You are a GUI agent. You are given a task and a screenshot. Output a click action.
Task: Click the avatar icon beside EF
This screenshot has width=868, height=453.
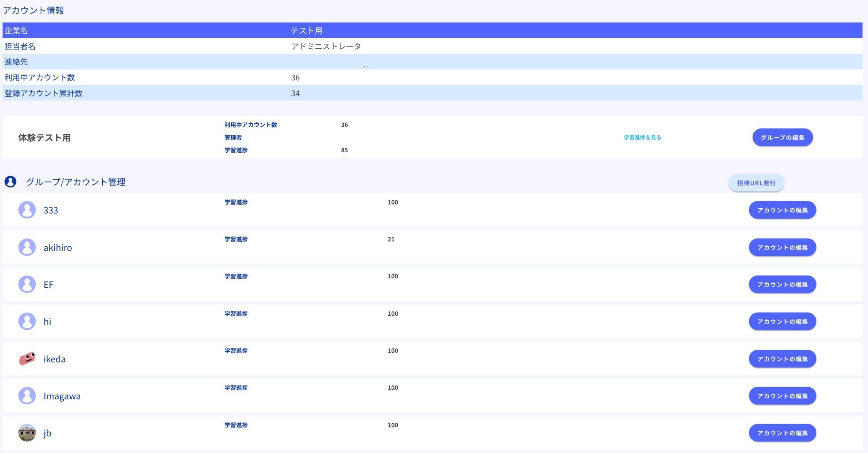(27, 284)
